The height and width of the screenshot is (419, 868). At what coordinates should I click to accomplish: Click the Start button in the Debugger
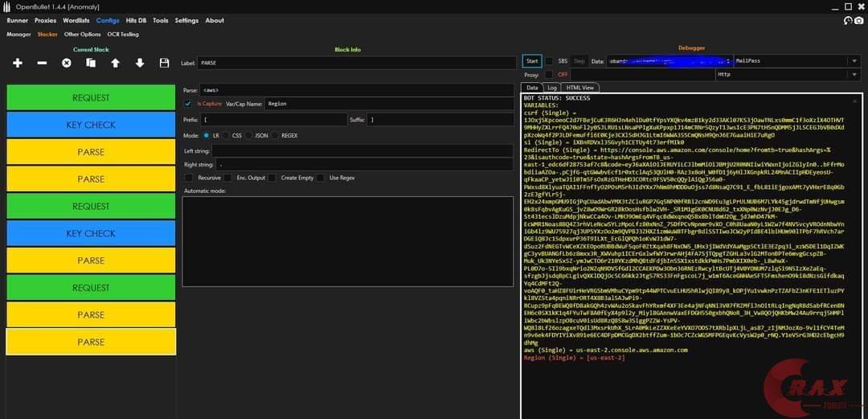[532, 61]
